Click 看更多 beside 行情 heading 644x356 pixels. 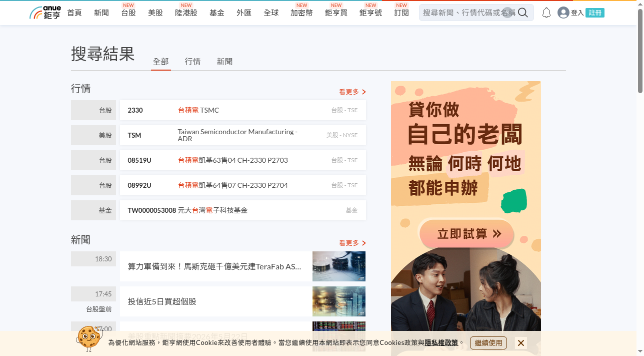(x=352, y=92)
